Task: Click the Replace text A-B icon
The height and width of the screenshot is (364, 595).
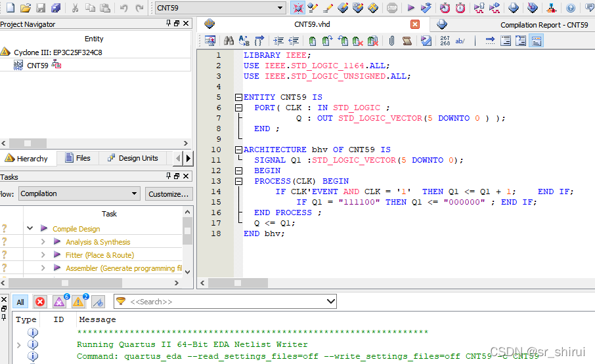Action: (244, 41)
